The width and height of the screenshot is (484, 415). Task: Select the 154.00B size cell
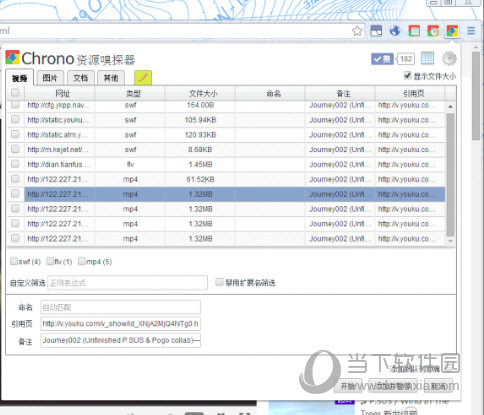[200, 105]
